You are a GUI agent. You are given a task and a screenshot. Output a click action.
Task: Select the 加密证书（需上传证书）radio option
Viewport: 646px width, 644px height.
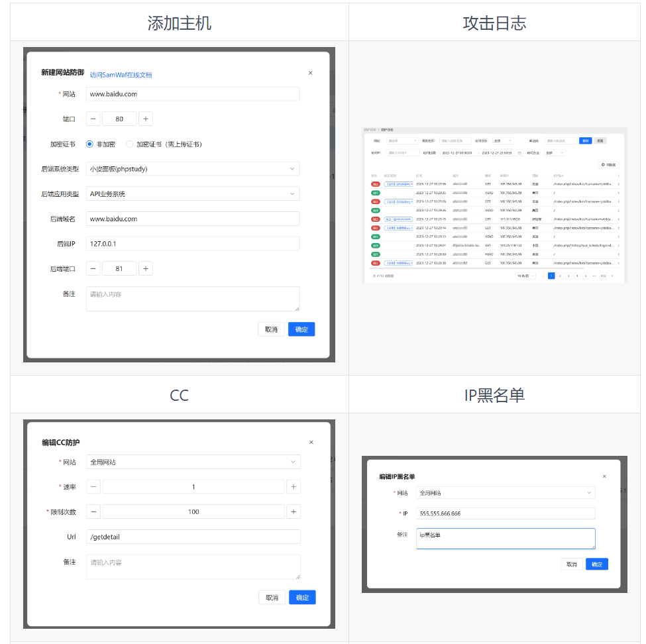click(x=164, y=144)
